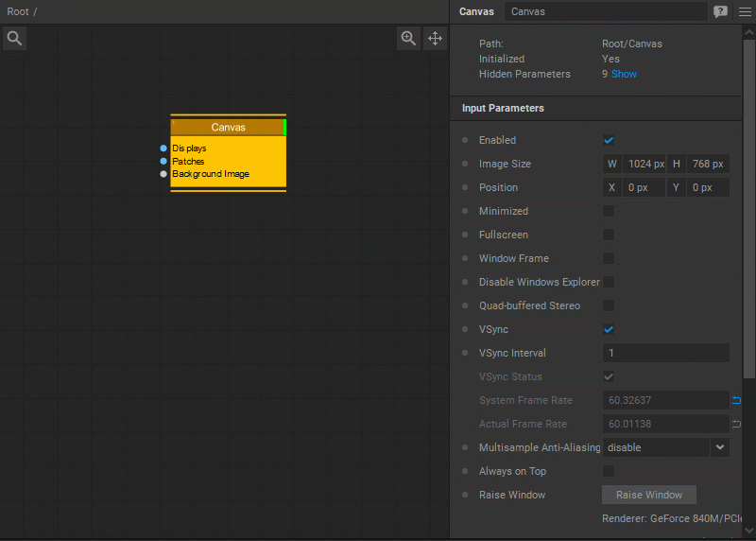This screenshot has height=541, width=756.
Task: Click the bullet beside VSync Interval parameter
Action: 465,353
